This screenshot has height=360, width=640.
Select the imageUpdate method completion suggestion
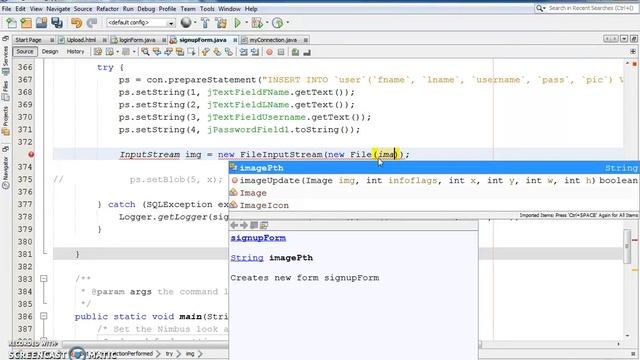434,180
